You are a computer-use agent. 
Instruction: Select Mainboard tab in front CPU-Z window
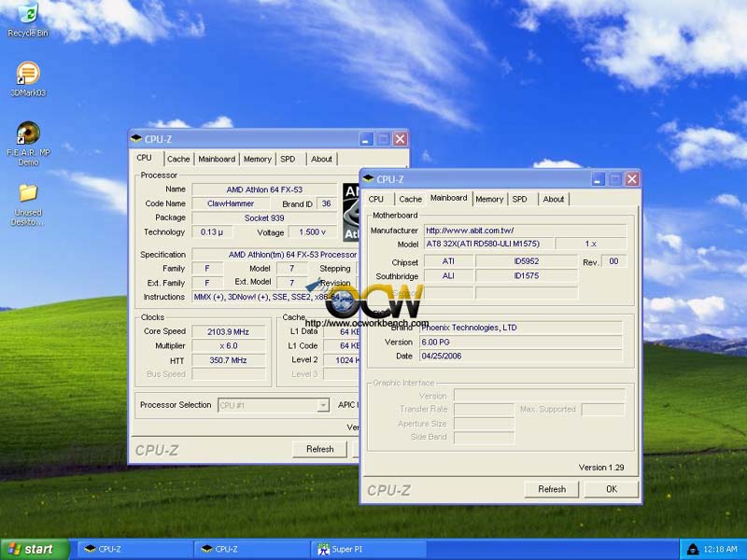coord(449,198)
